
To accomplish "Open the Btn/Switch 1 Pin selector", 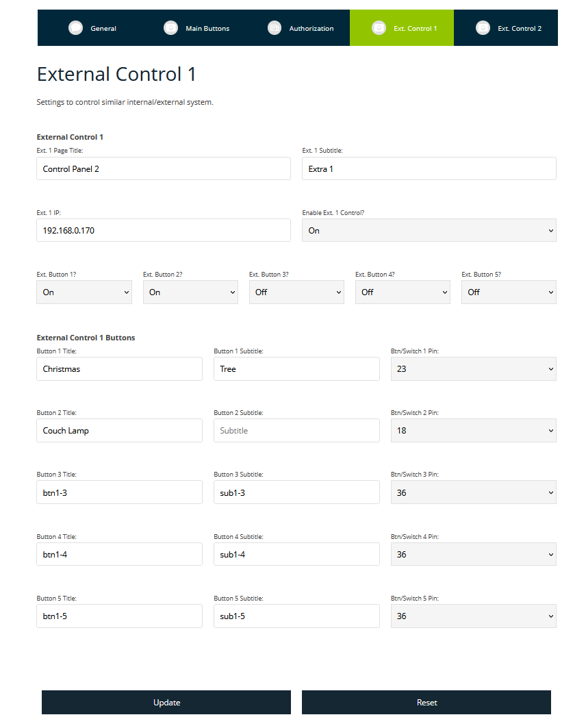I will [x=473, y=368].
